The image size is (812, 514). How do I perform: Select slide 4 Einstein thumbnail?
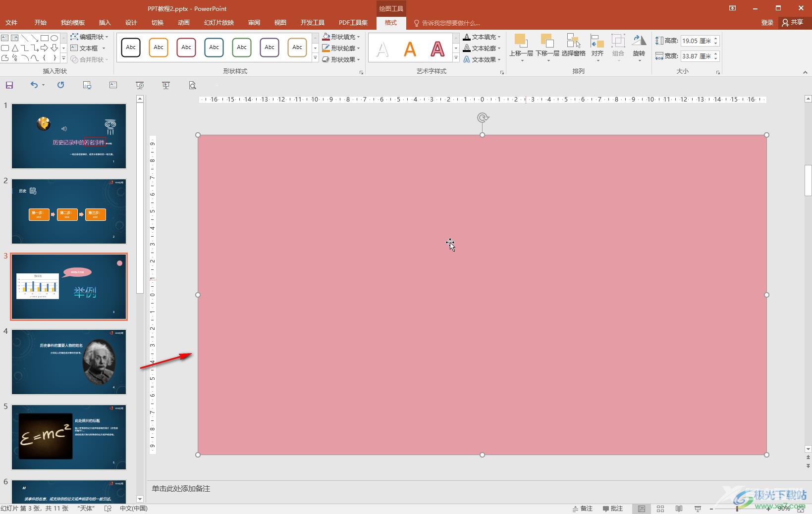69,362
